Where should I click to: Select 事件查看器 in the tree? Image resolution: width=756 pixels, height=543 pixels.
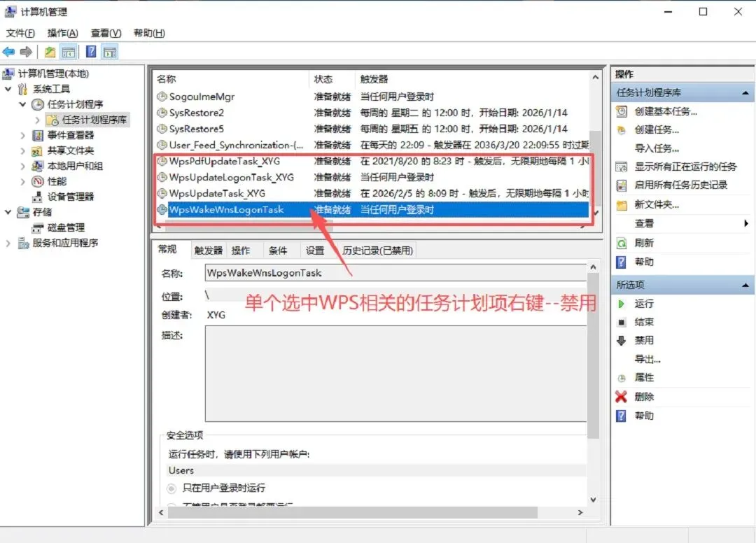71,135
